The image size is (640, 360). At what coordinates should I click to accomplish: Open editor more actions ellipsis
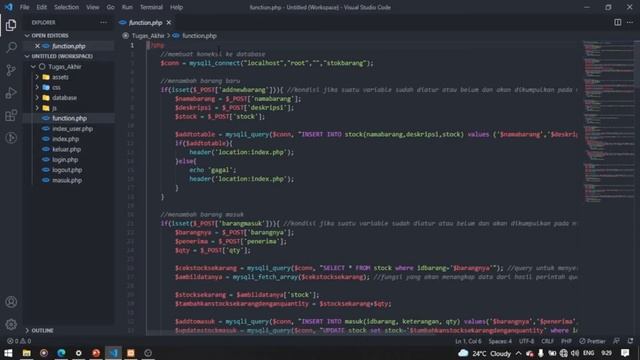coord(630,22)
